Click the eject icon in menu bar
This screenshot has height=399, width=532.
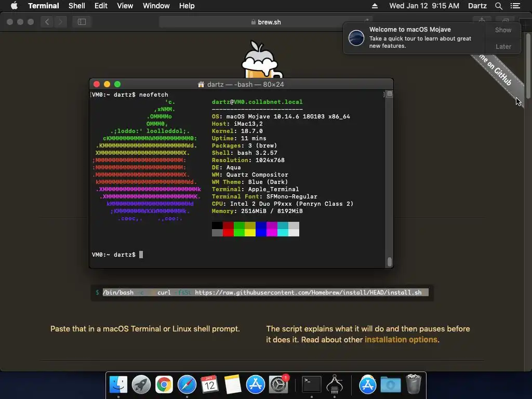pos(375,6)
